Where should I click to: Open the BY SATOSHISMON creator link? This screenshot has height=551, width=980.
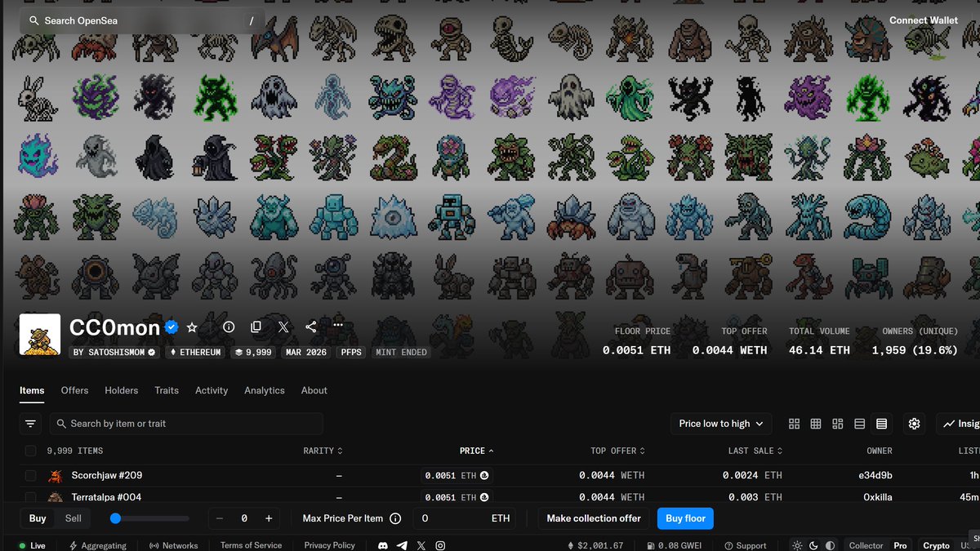tap(114, 352)
